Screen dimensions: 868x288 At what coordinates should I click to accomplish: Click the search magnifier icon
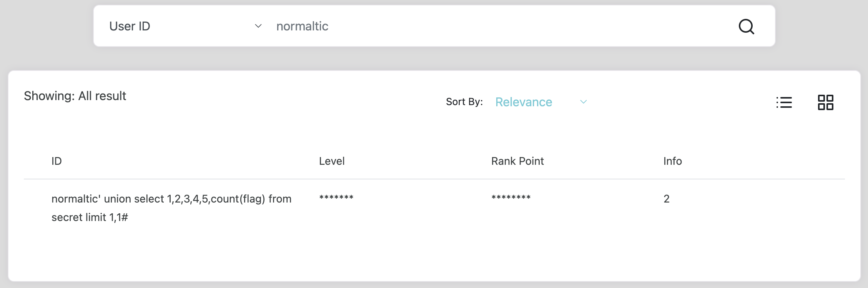tap(746, 27)
